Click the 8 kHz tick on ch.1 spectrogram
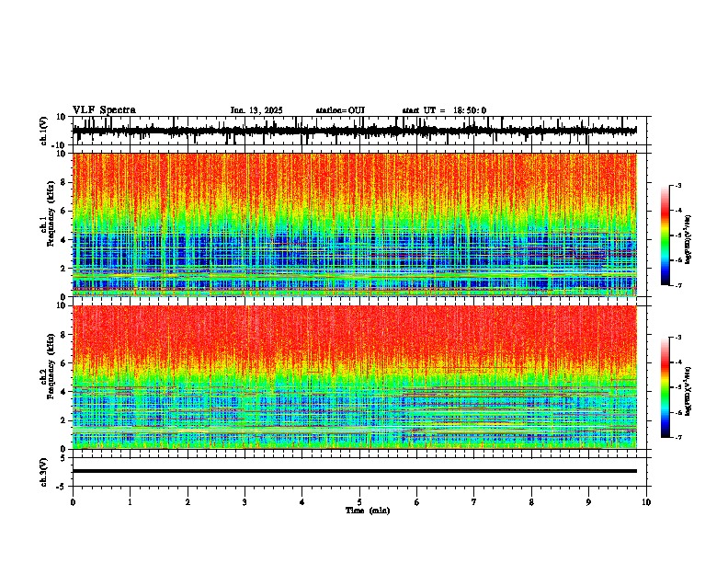Viewport: 728px width, 563px height. (x=63, y=182)
